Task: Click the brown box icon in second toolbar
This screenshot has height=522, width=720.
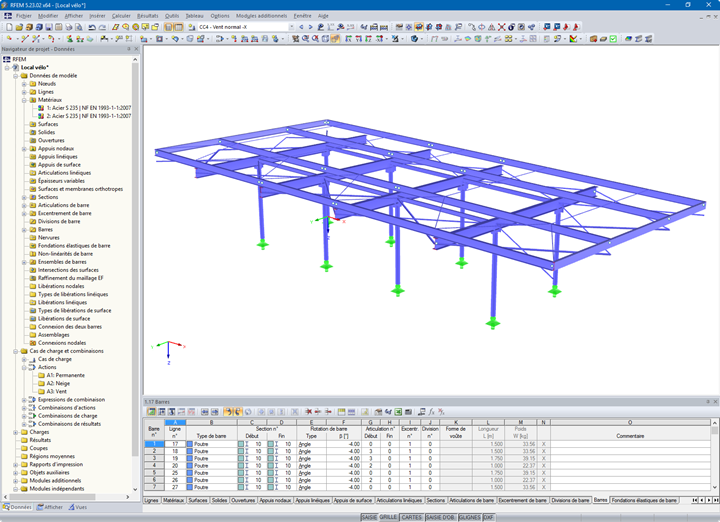Action: (x=593, y=39)
